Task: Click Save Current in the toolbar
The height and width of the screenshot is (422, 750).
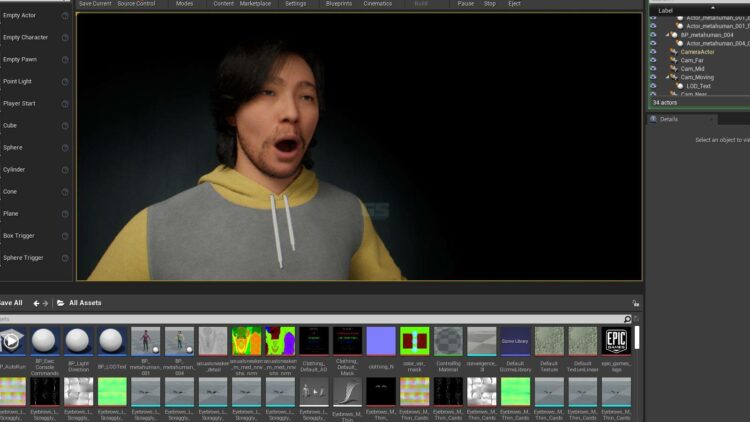Action: 95,3
